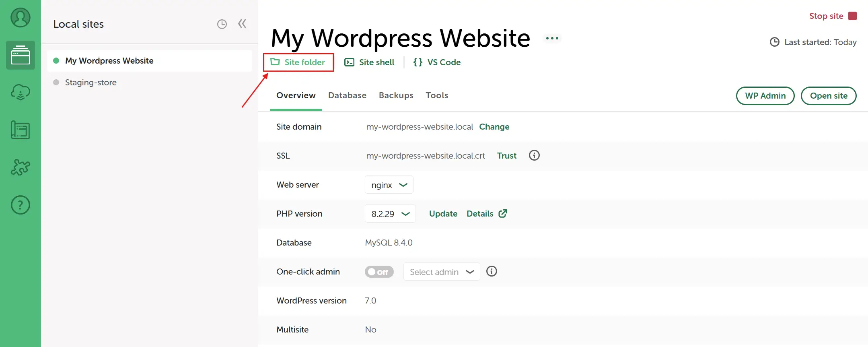Click the WP Admin button
This screenshot has height=347, width=868.
click(765, 96)
